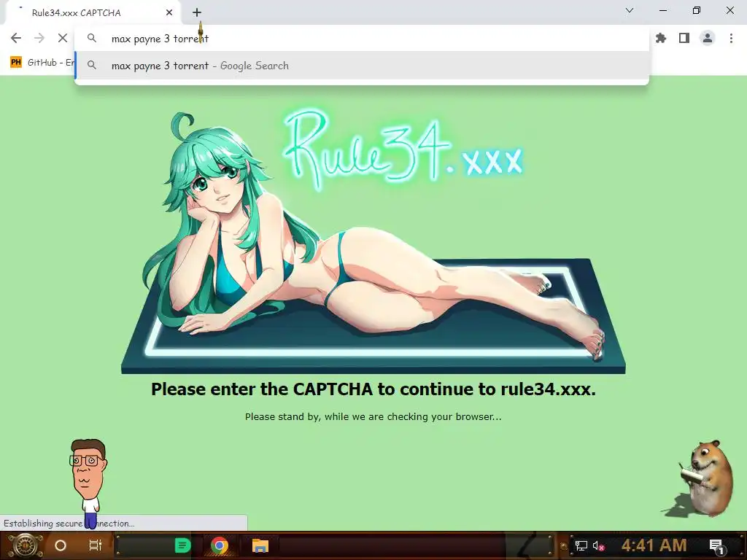Stop loading the page with the X button
Screen dimensions: 747x560
[x=63, y=38]
